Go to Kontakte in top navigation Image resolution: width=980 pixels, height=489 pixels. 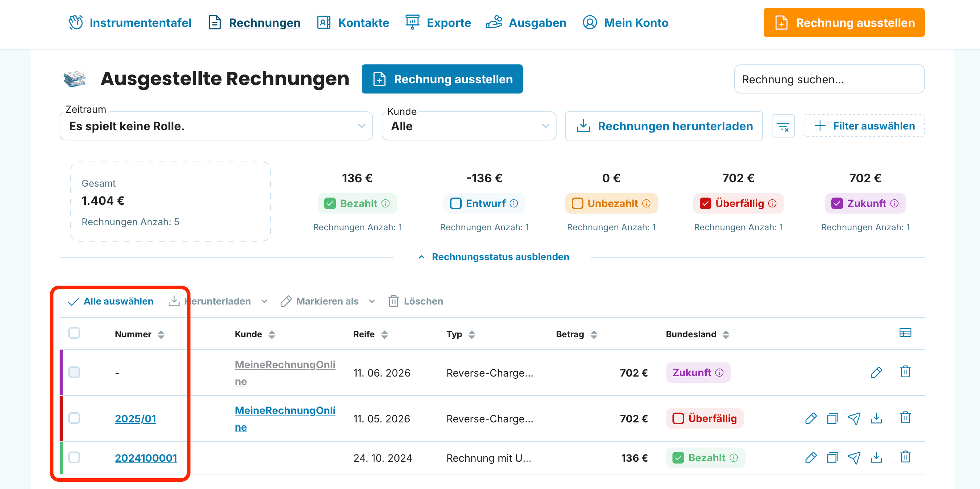pyautogui.click(x=353, y=23)
